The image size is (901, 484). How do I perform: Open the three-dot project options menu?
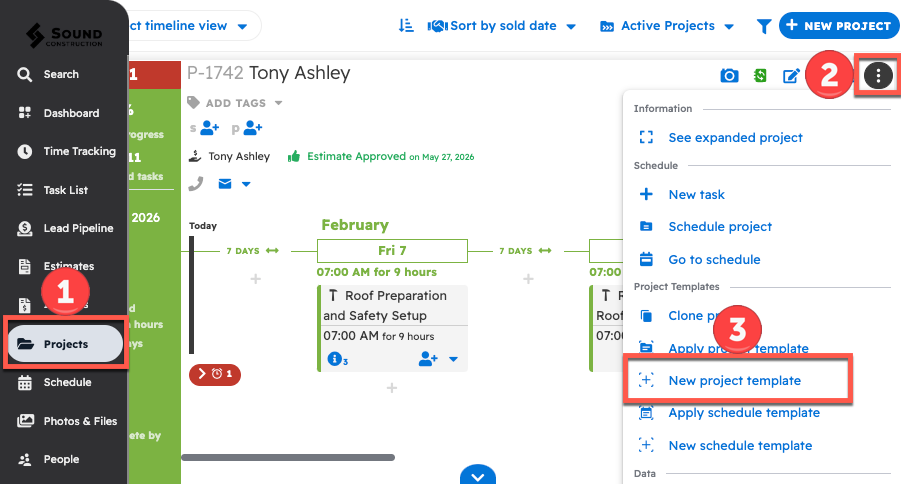pos(877,75)
